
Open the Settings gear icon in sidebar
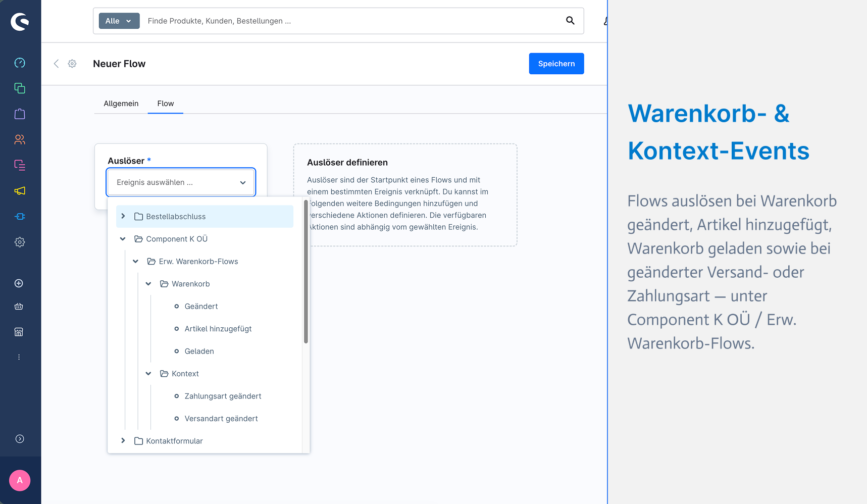20,242
